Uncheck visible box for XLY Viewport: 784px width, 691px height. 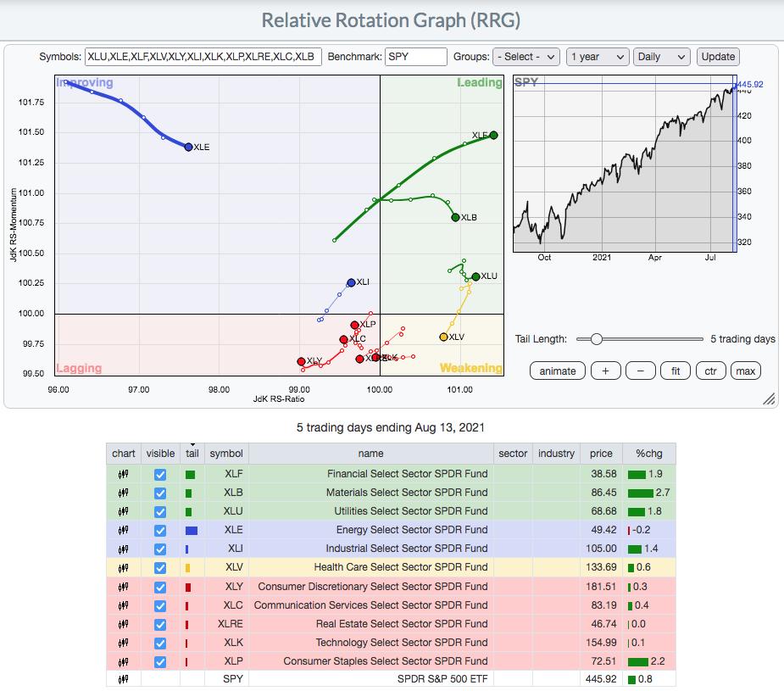coord(160,587)
